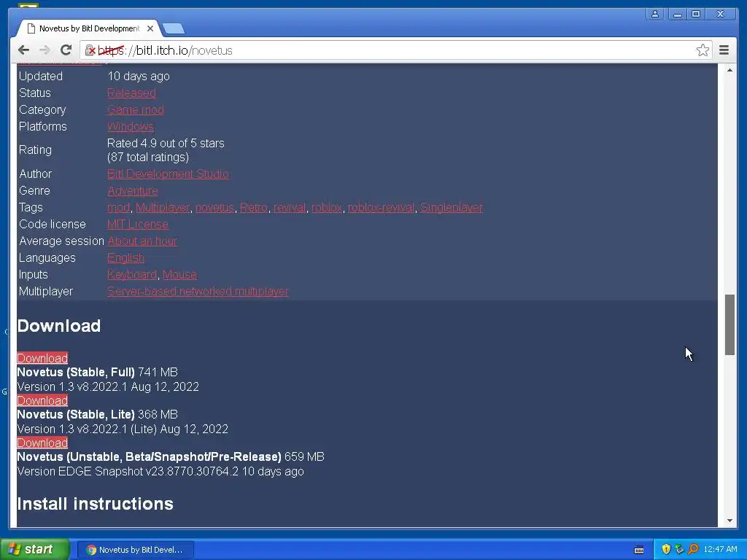Open the Adventure genre link
747x560 pixels.
pos(133,190)
